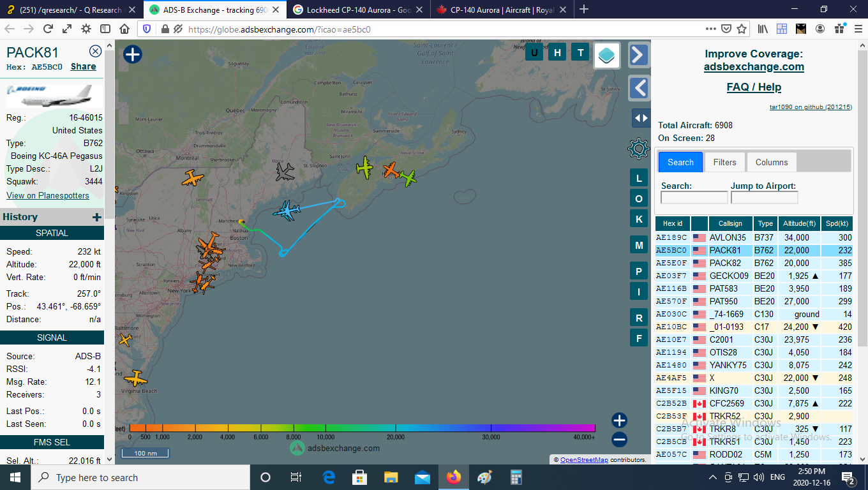Switch to the /qresearch/ browser tab
This screenshot has height=490, width=868.
pos(71,10)
